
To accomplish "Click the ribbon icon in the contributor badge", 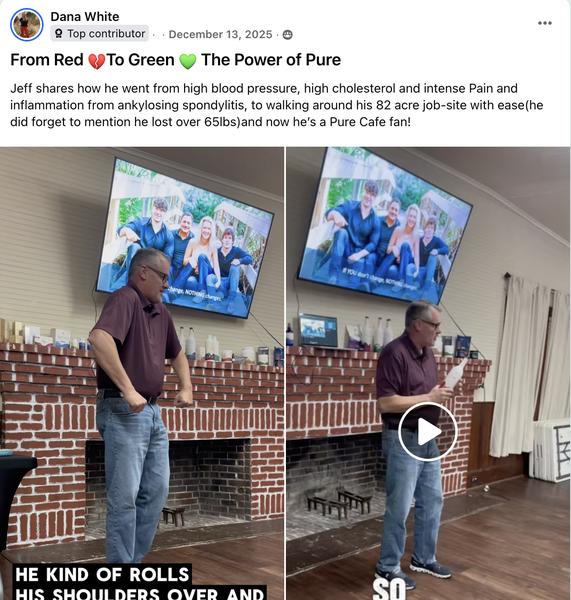I will 59,34.
